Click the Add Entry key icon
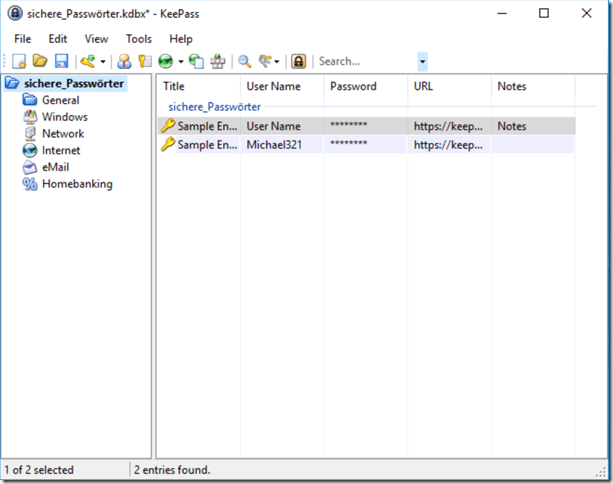The image size is (613, 484). [x=87, y=61]
